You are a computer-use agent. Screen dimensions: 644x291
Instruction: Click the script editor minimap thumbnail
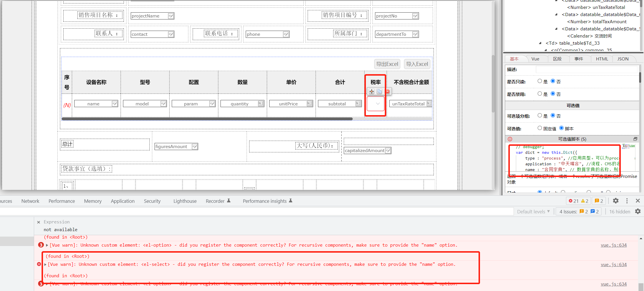pos(629,146)
